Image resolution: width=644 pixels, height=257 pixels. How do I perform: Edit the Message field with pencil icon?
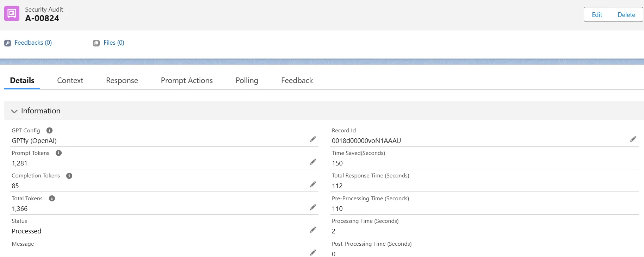point(313,252)
